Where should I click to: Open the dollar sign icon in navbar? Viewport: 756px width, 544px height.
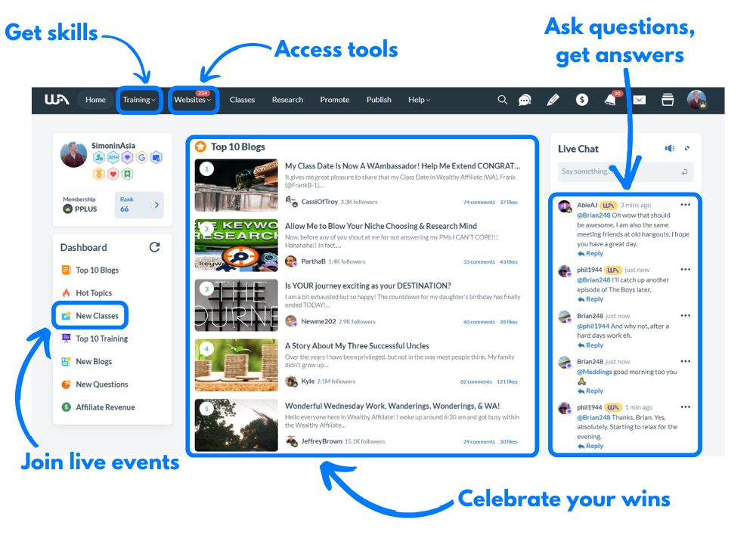tap(582, 100)
